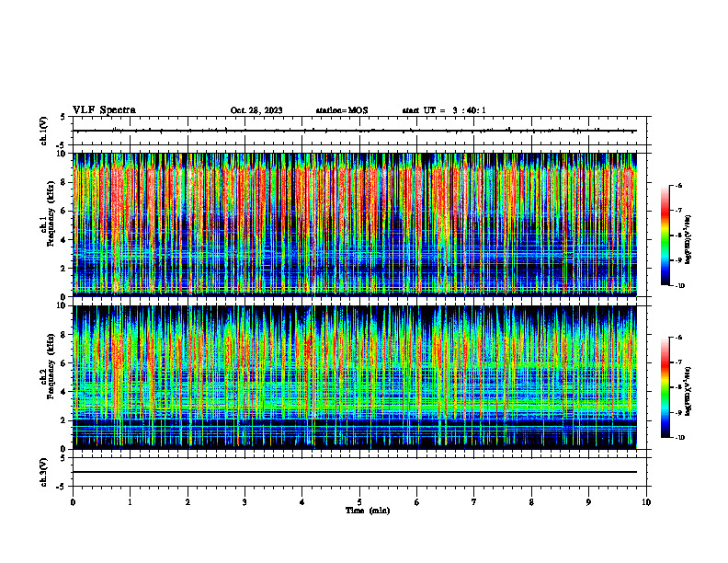The width and height of the screenshot is (728, 563).
Task: Click the -6 value on ch.2 color bar
Action: 678,338
